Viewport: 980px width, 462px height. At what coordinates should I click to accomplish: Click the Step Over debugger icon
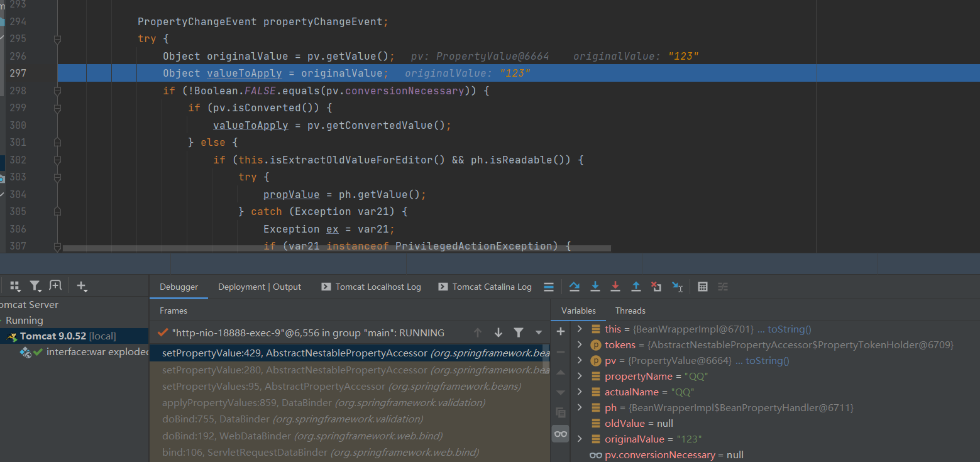pos(574,287)
